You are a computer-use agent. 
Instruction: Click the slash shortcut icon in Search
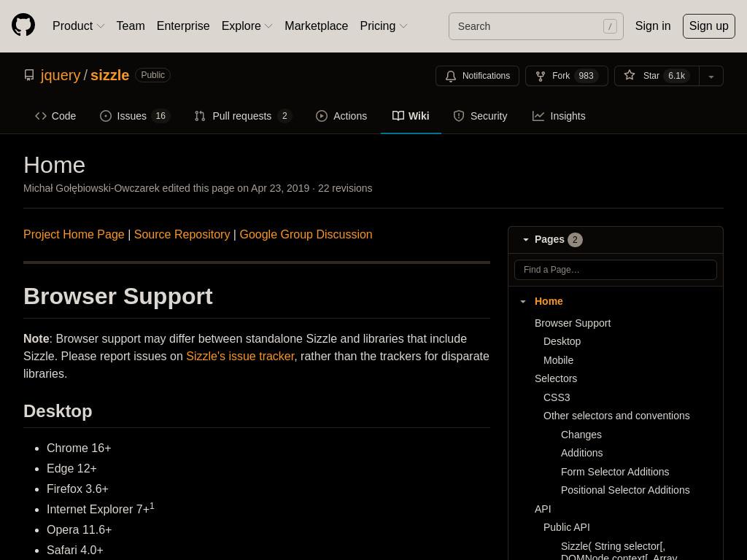click(x=610, y=26)
